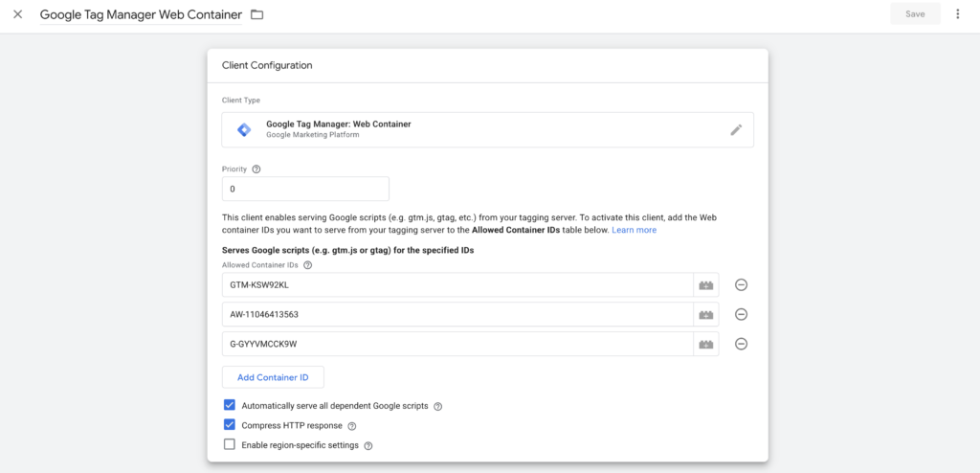Screen dimensions: 980x473
Task: Open variable picker for GTM-KSW92KL row
Action: (706, 284)
